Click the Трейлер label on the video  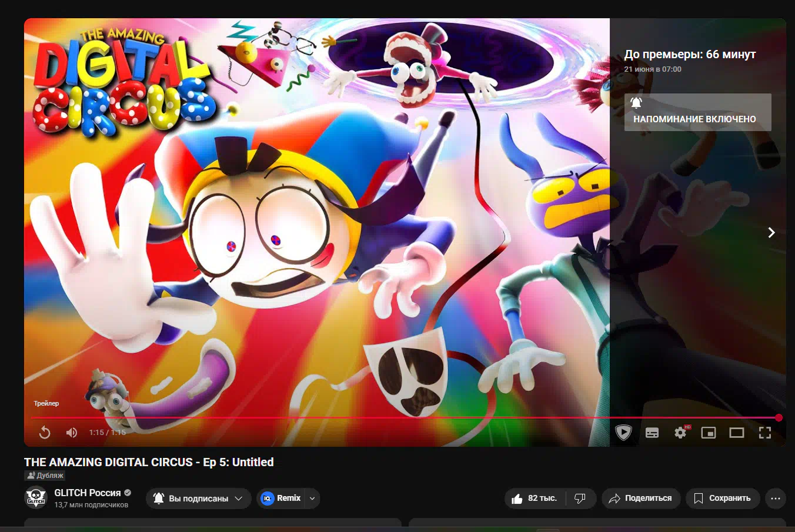coord(46,403)
